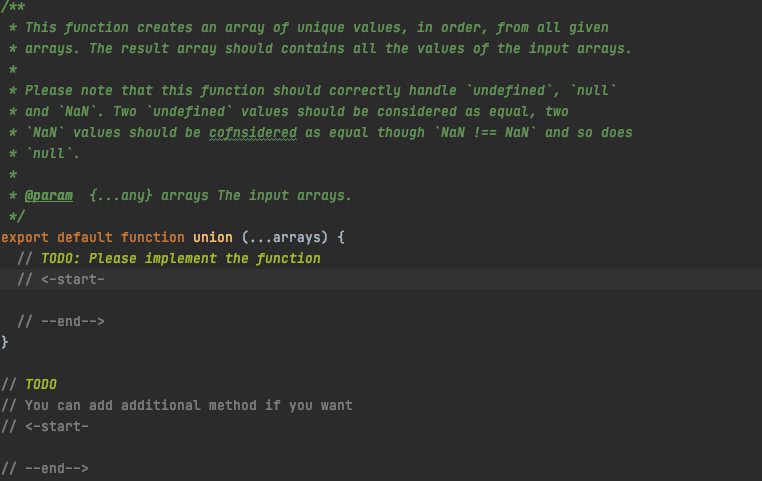Viewport: 762px width, 481px height.
Task: Click the '...arrays' parameter in signature
Action: 285,237
